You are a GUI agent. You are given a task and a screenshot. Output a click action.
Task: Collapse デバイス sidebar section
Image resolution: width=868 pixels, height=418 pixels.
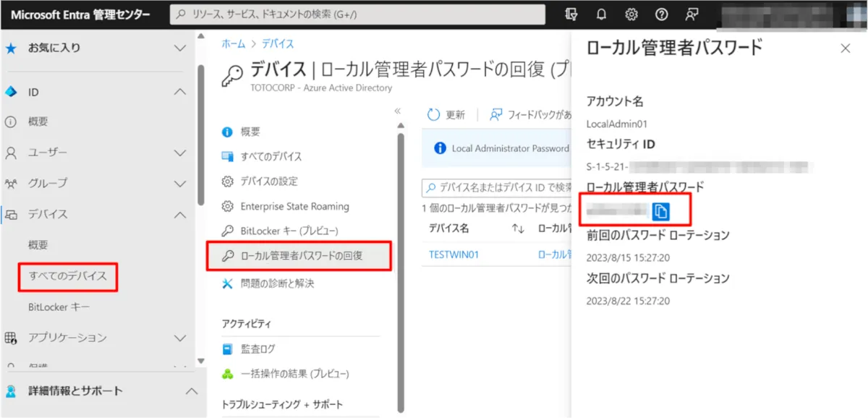tap(181, 215)
